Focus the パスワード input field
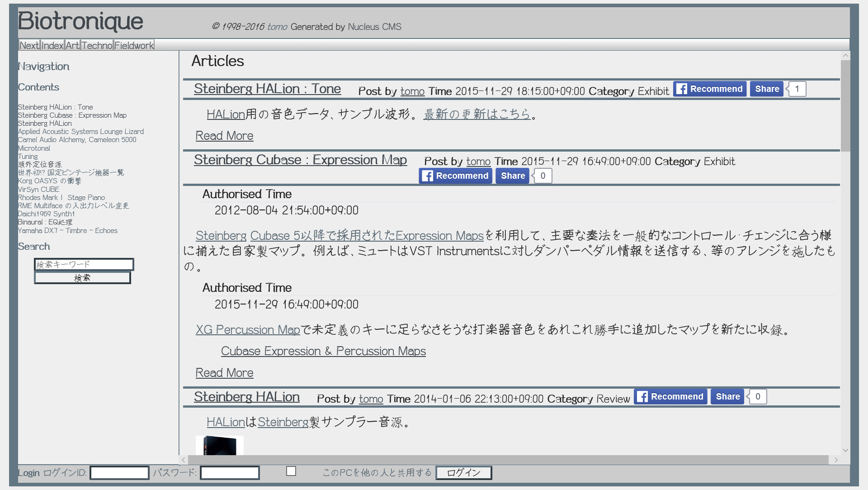 click(230, 473)
